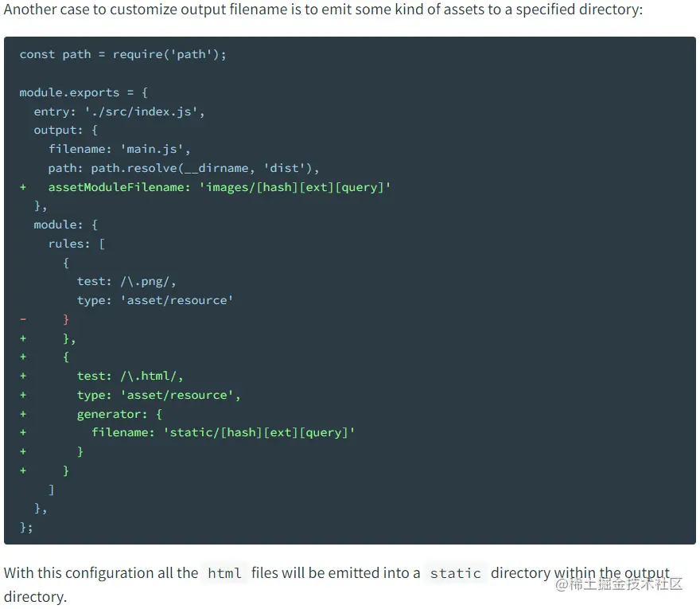Click the intro sentence above the code block
This screenshot has height=609, width=700.
coord(323,10)
